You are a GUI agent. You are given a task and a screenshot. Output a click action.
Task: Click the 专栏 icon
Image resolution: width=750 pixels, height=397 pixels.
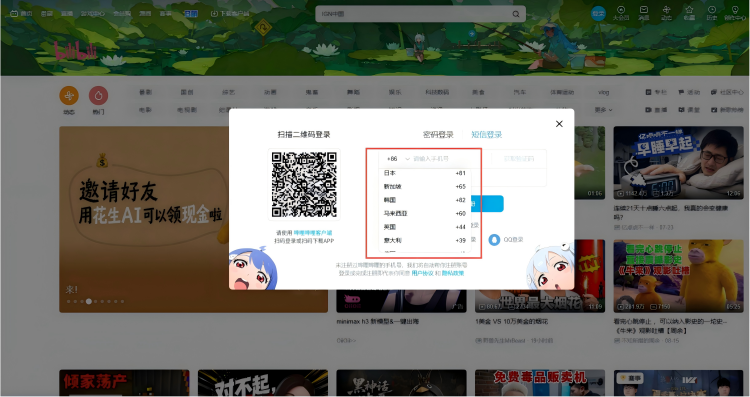[x=649, y=92]
